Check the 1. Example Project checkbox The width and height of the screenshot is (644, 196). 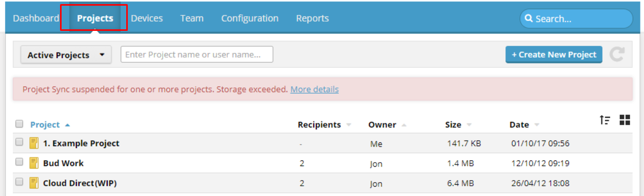point(19,142)
